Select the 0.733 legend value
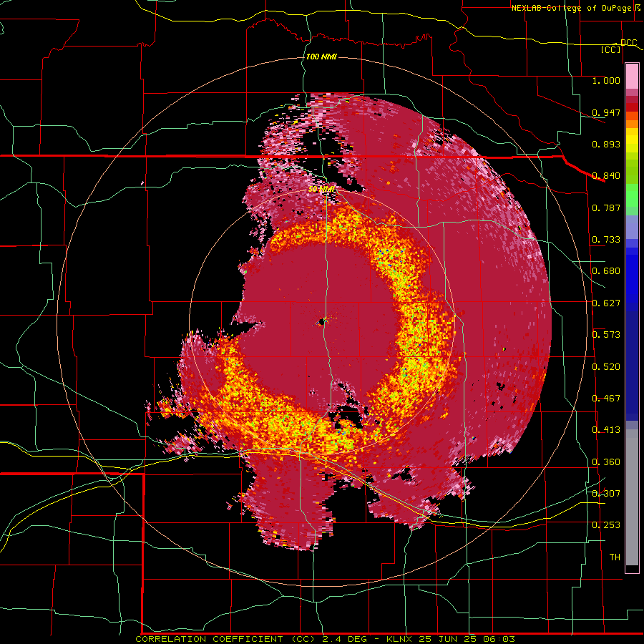644x644 pixels. tap(606, 240)
